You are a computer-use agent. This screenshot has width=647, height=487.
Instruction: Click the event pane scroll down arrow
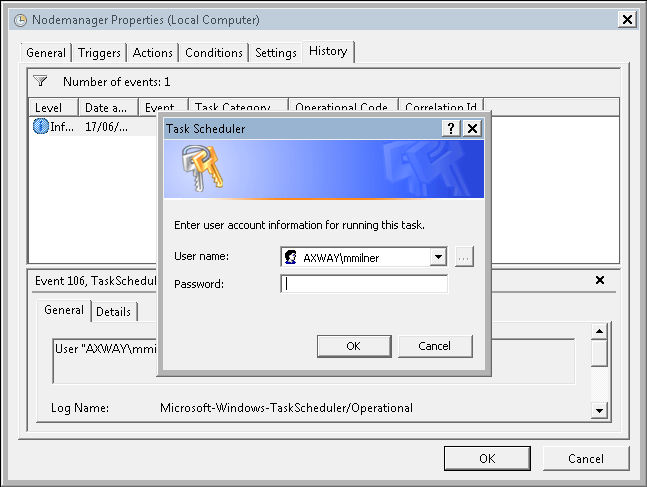pyautogui.click(x=599, y=410)
